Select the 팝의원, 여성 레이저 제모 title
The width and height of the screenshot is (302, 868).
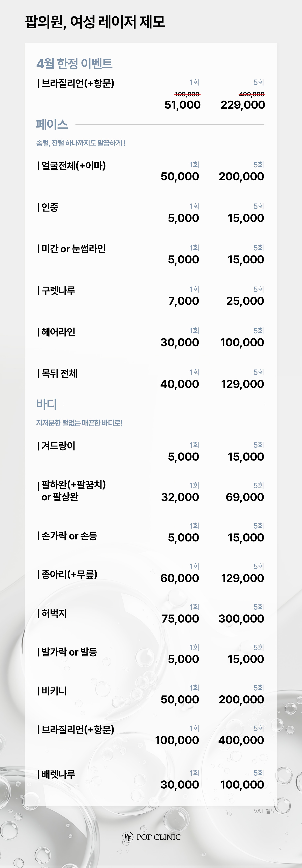tap(95, 22)
